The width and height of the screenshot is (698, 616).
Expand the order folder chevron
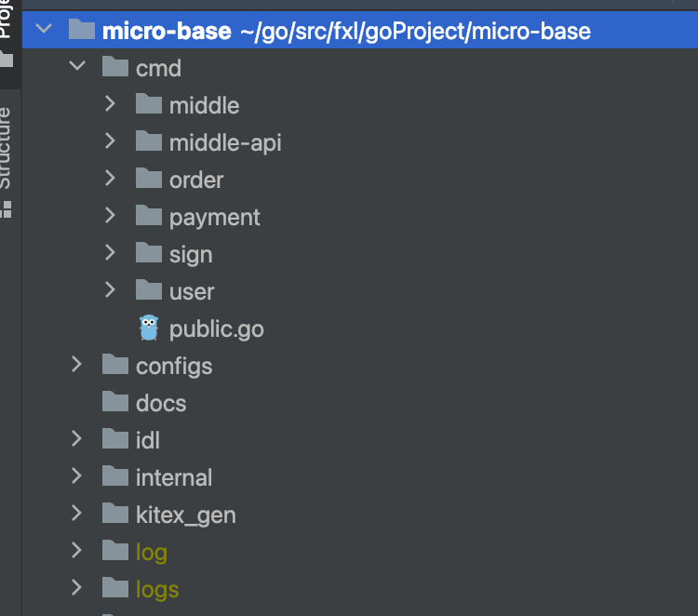point(110,179)
